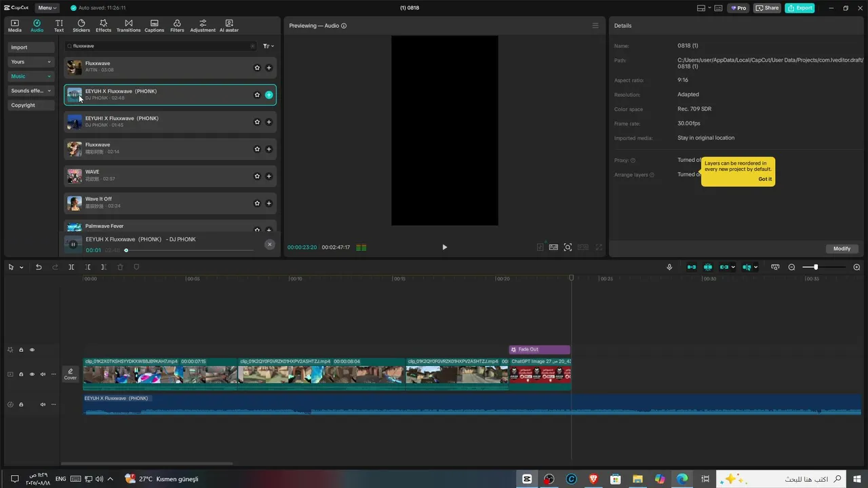Expand the Yours category
The height and width of the screenshot is (488, 868).
pyautogui.click(x=31, y=62)
